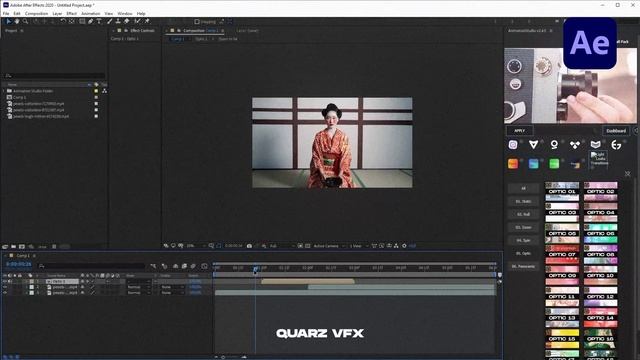Open the Layer menu
This screenshot has width=640, height=360.
[x=57, y=13]
